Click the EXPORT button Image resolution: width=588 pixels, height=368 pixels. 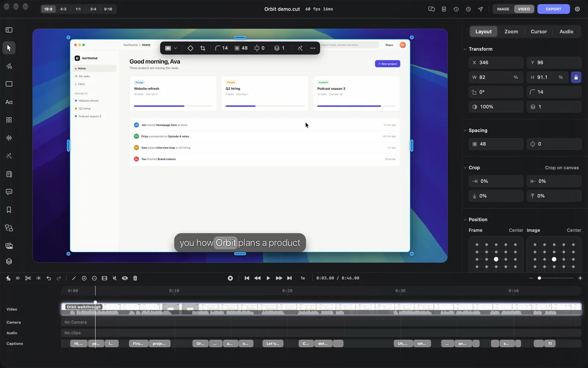tap(553, 9)
